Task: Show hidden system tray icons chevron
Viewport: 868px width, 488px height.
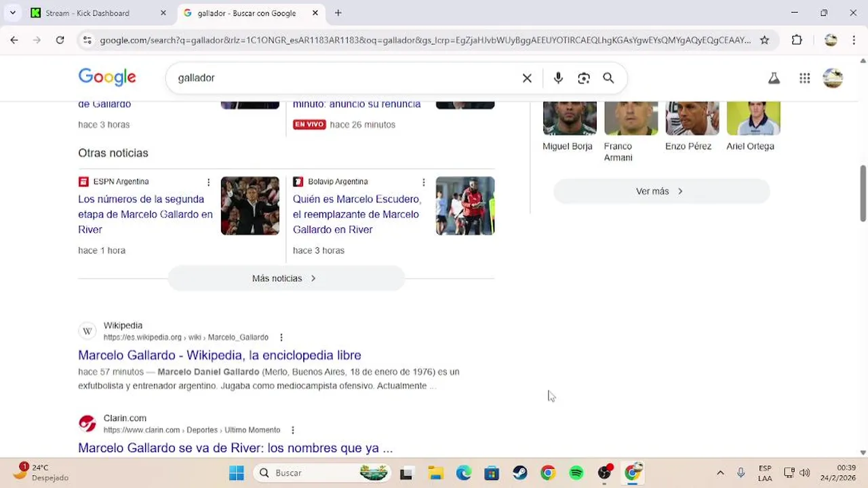Action: click(x=720, y=473)
